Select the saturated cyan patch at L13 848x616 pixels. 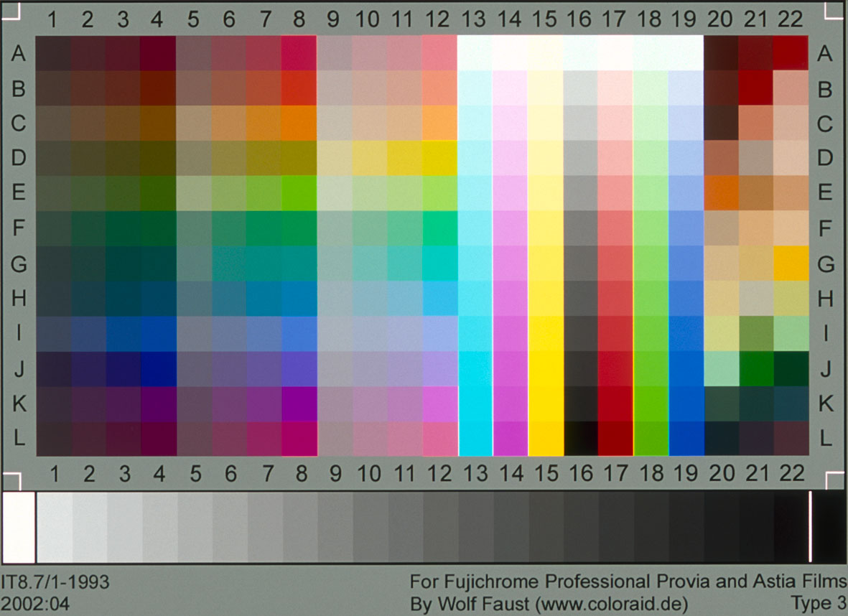475,439
